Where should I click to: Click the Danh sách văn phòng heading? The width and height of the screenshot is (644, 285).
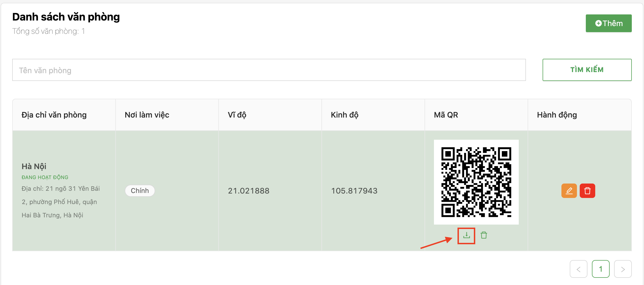click(66, 17)
